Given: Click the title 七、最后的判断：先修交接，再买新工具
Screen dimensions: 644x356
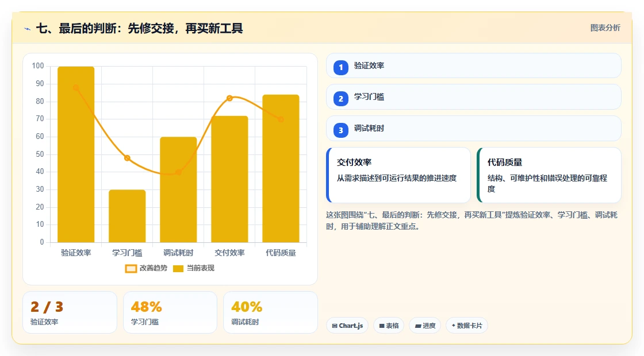Looking at the screenshot, I should point(140,28).
